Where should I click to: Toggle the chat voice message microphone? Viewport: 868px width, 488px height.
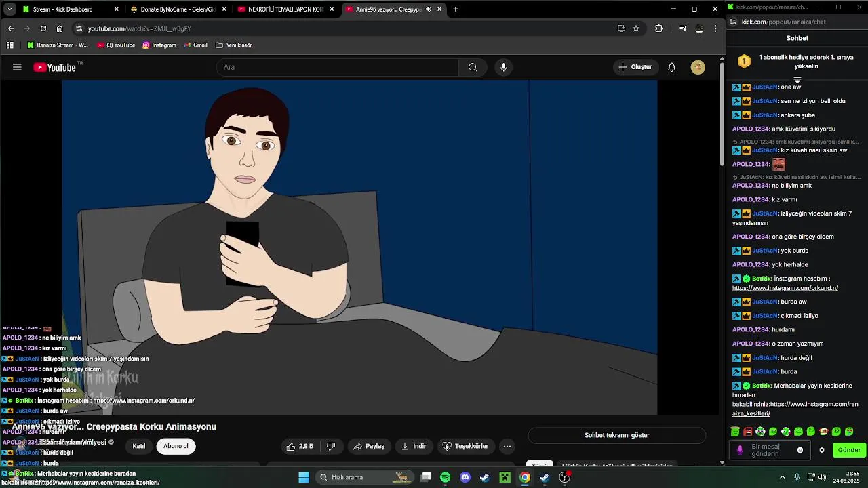pyautogui.click(x=740, y=450)
